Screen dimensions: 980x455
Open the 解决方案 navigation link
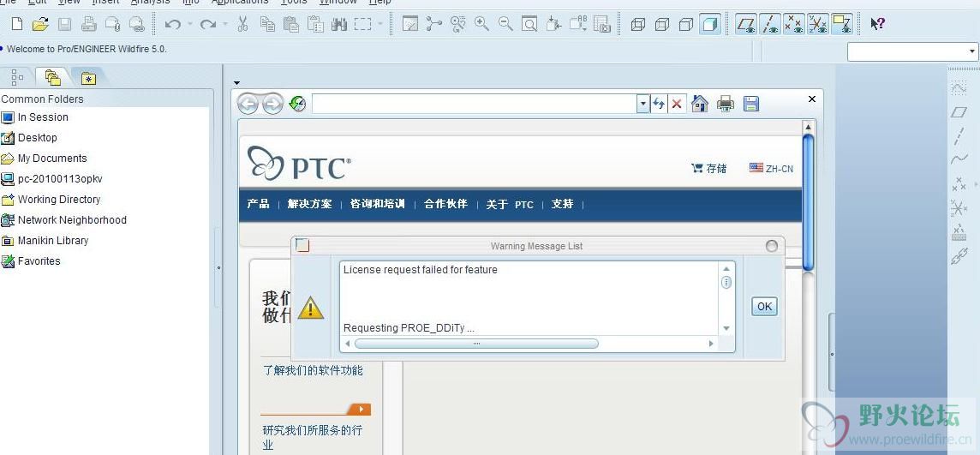point(310,204)
